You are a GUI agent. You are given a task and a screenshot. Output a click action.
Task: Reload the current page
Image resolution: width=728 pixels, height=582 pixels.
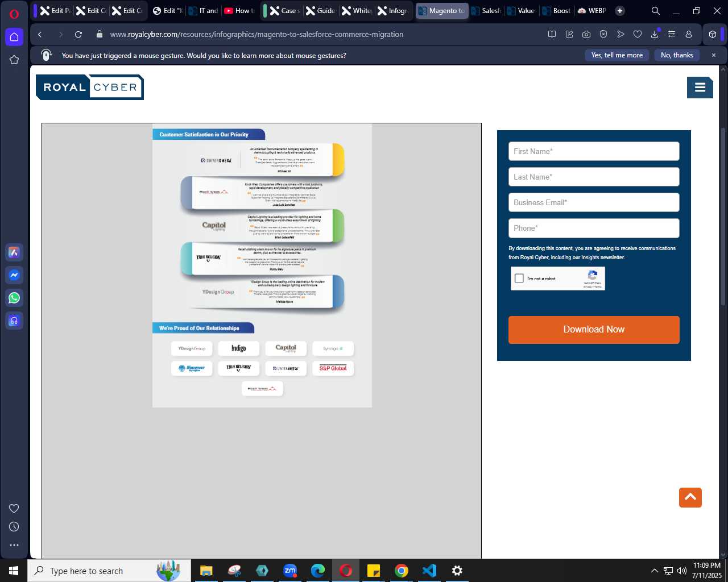[78, 34]
